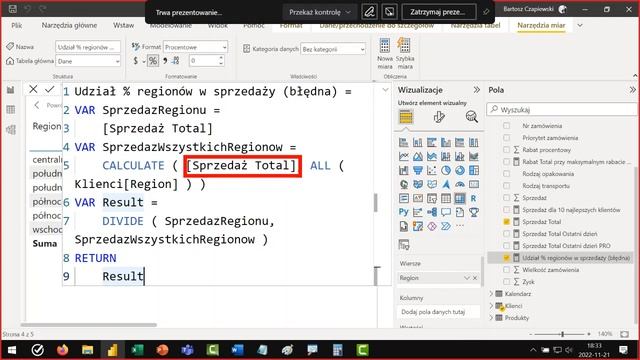Screen dimensions: 640x360
Task: Click the Zatrzymaj prezentowanie button
Action: (x=439, y=12)
